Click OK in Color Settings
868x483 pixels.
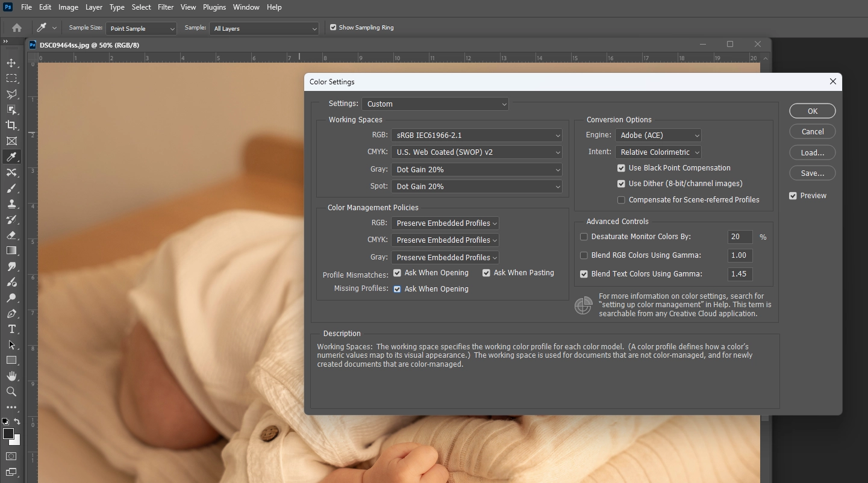click(x=813, y=111)
